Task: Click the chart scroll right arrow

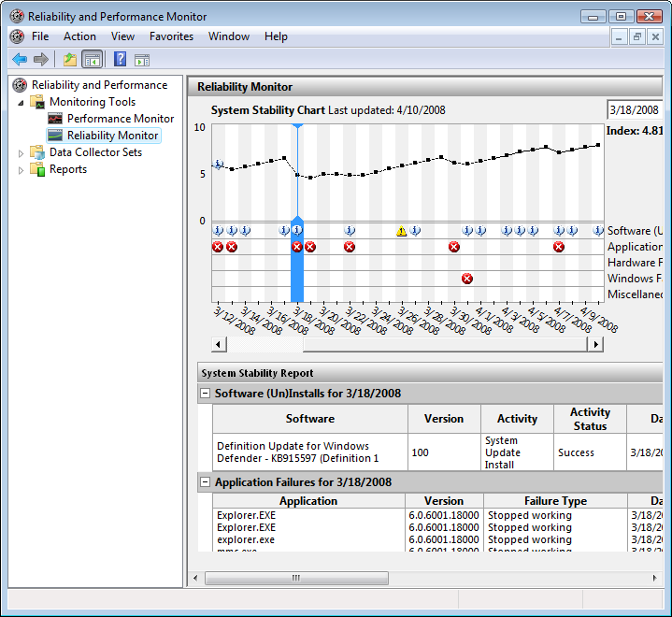Action: (x=595, y=344)
